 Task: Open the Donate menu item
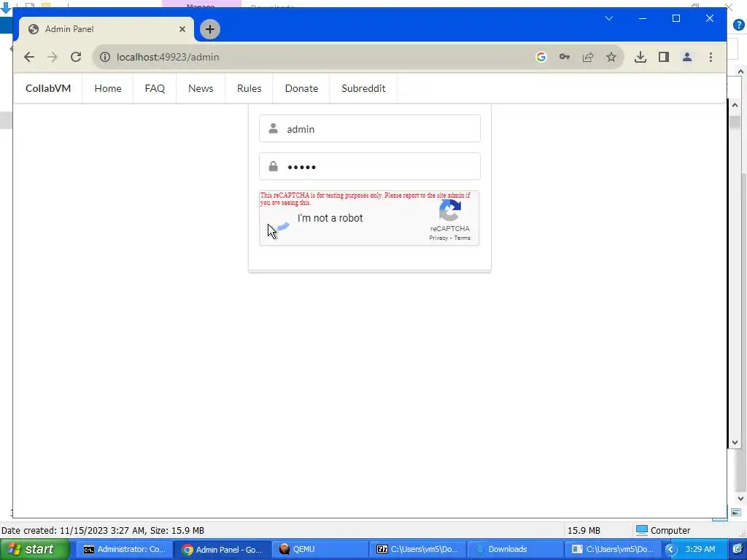click(301, 88)
